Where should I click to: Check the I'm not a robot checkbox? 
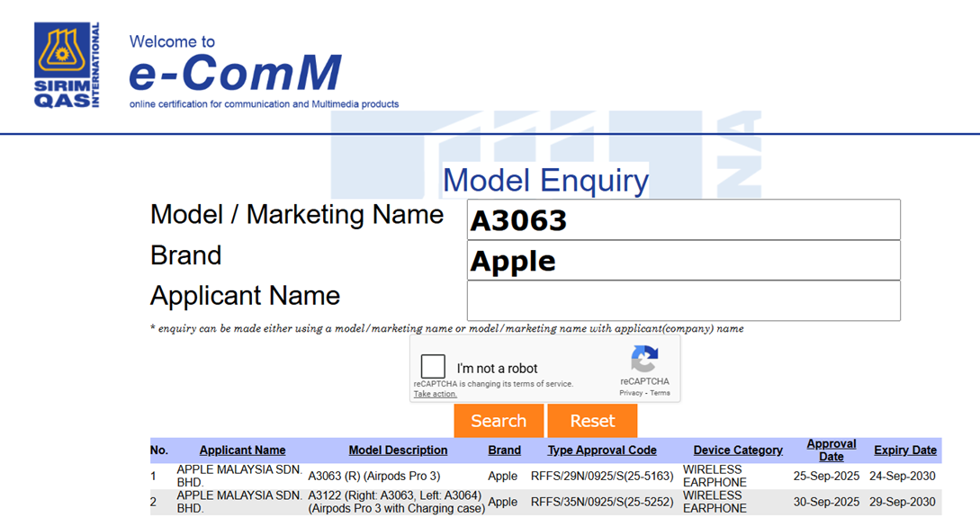434,367
